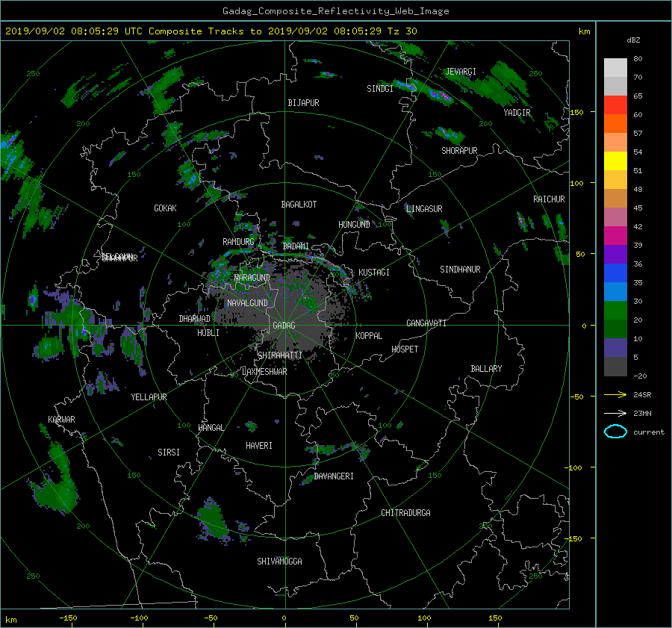The image size is (672, 628).
Task: Click the BIJAPUR city label
Action: pyautogui.click(x=303, y=103)
